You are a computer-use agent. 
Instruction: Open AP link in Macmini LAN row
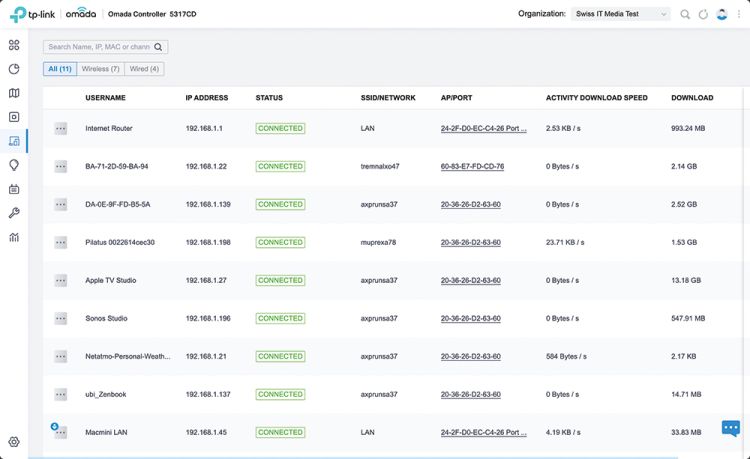point(484,432)
